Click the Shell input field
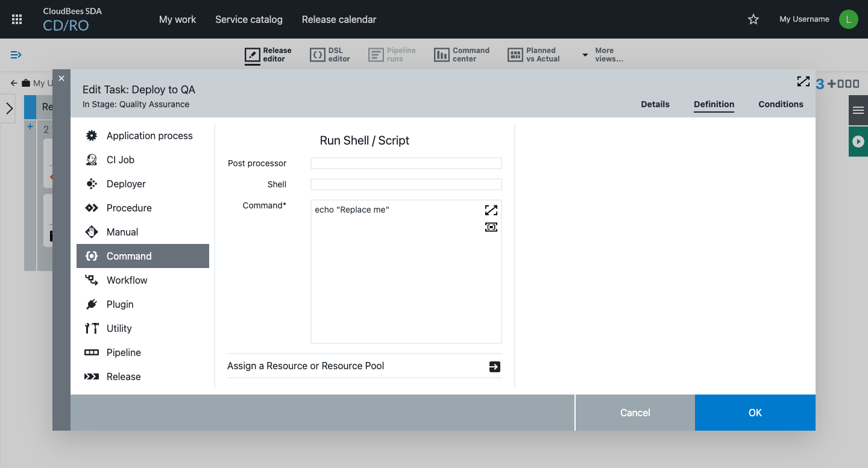This screenshot has width=868, height=468. [x=406, y=184]
